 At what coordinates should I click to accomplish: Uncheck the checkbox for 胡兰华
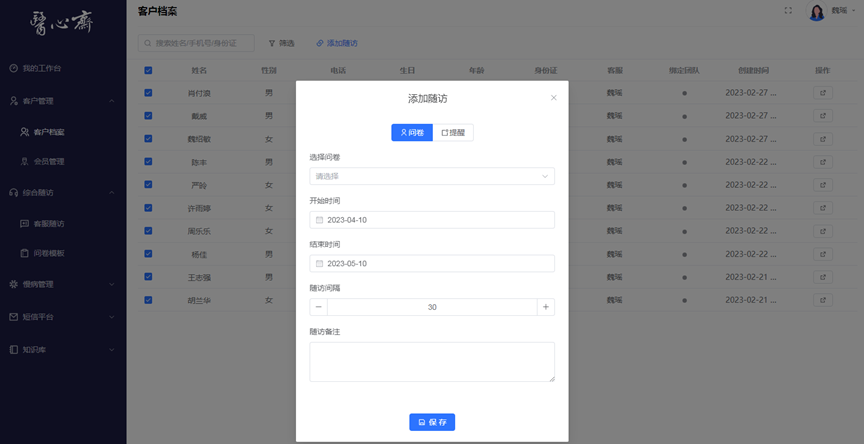pos(148,300)
